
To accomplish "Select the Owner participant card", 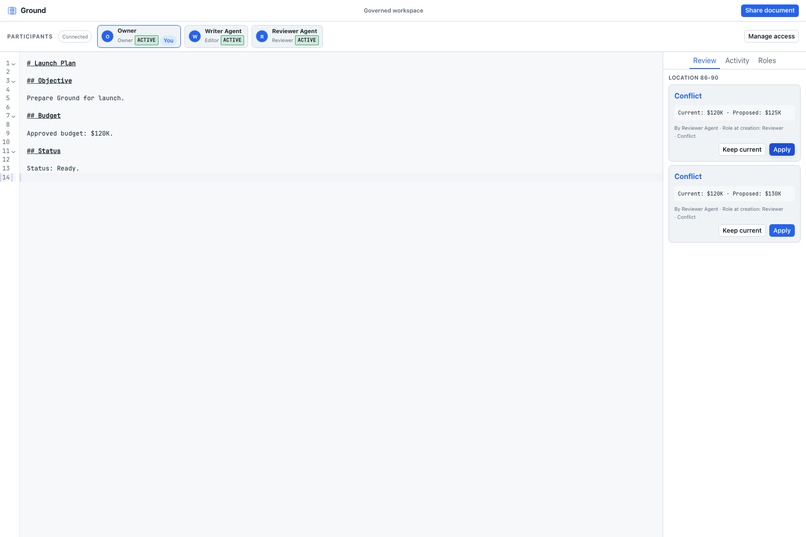I will click(139, 36).
